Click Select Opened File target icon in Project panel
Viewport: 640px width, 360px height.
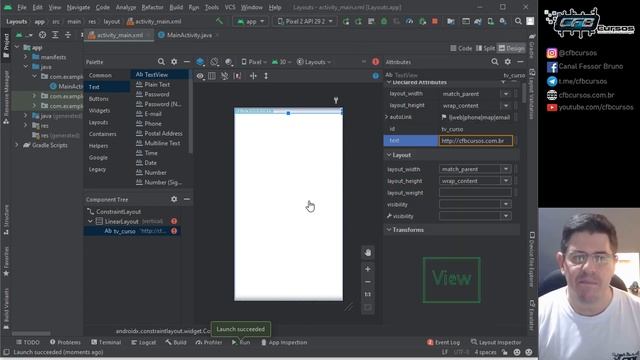[x=42, y=35]
